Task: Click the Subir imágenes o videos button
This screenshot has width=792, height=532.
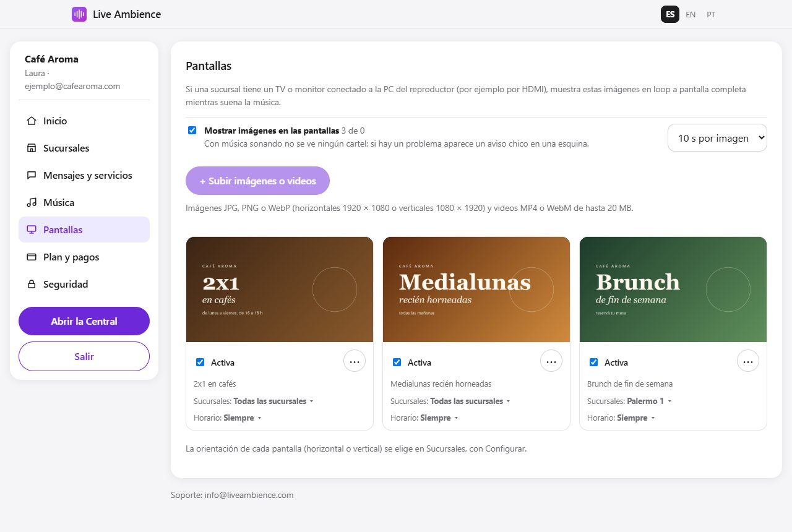Action: 257,181
